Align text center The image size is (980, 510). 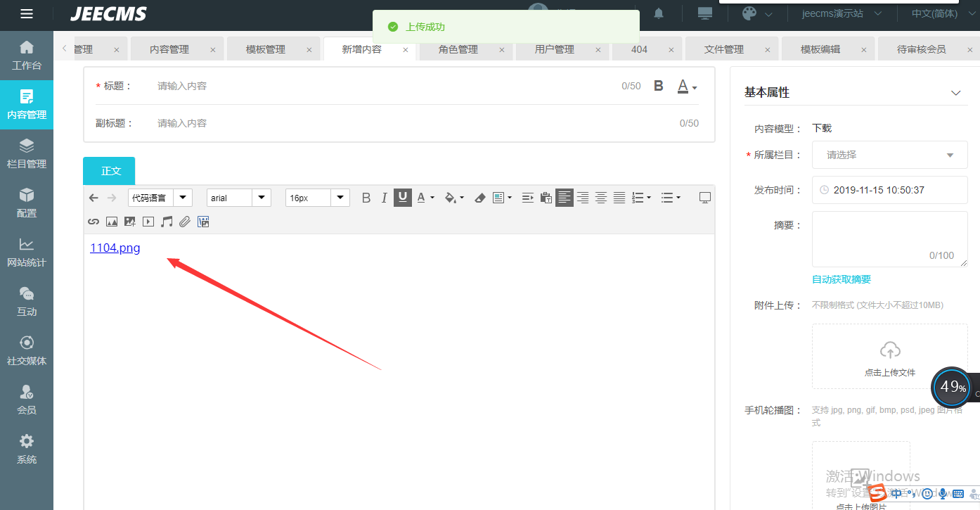[x=601, y=198]
